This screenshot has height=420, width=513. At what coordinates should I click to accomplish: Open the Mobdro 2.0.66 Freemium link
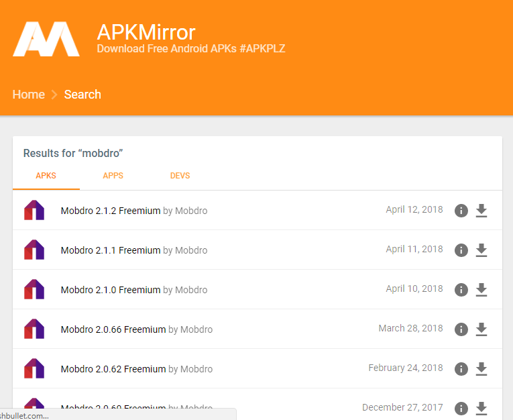pyautogui.click(x=113, y=329)
